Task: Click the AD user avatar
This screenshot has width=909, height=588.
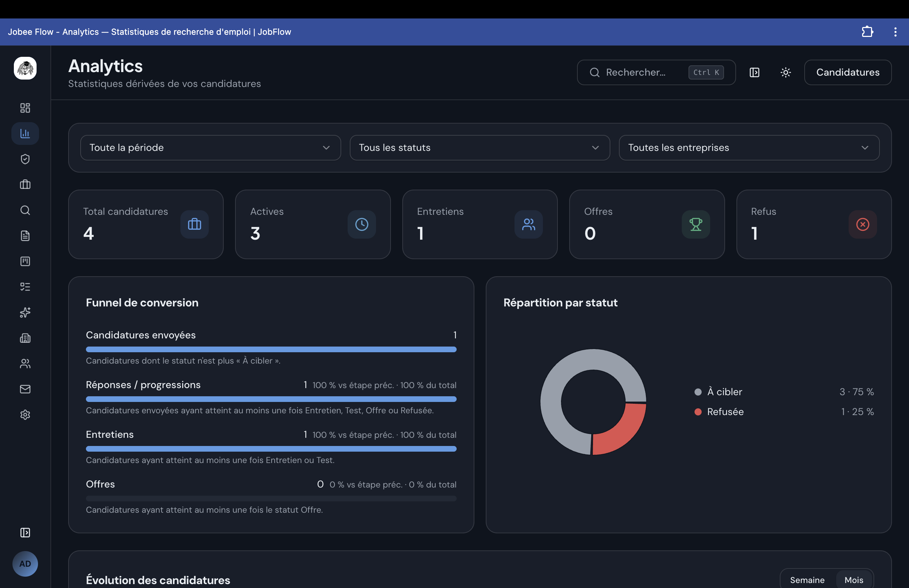Action: coord(25,564)
